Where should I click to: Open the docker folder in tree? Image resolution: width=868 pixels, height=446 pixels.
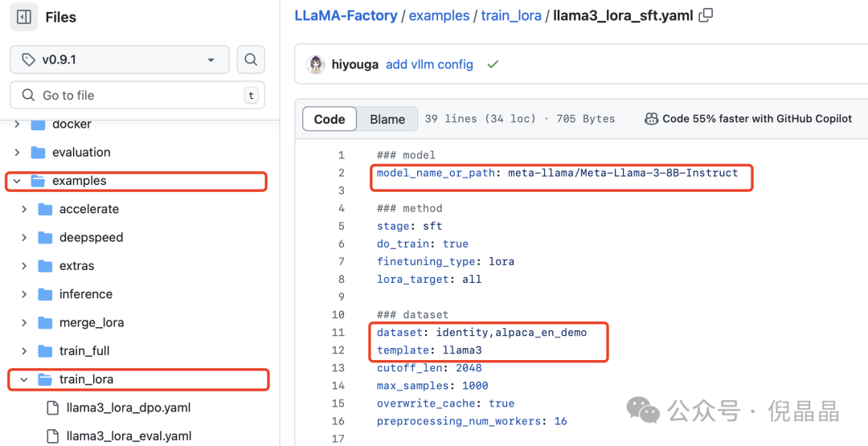coord(72,125)
